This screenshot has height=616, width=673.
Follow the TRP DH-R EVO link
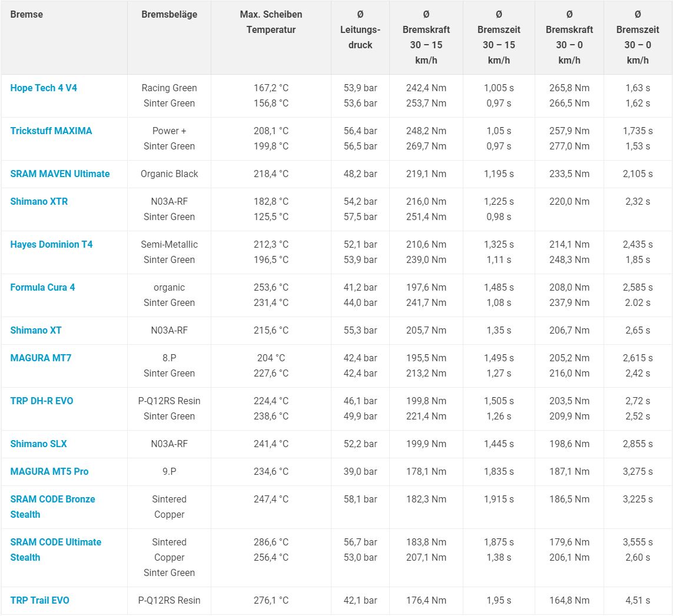pyautogui.click(x=42, y=401)
